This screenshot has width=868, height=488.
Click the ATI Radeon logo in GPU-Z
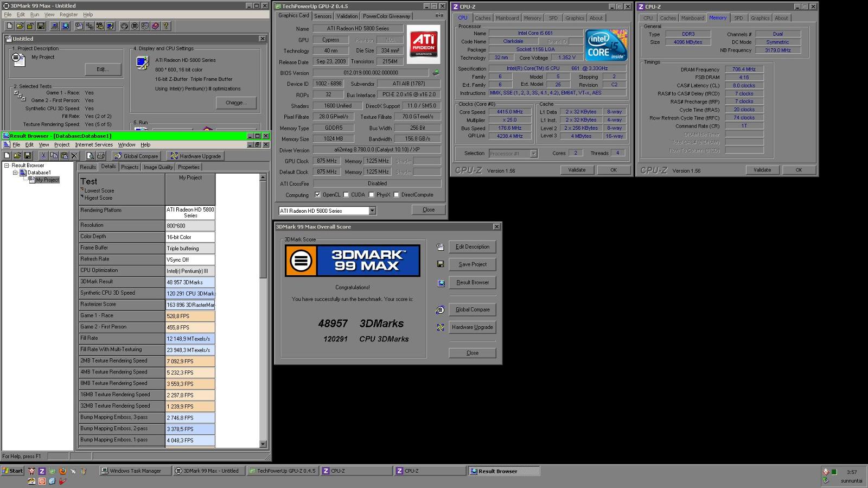423,44
